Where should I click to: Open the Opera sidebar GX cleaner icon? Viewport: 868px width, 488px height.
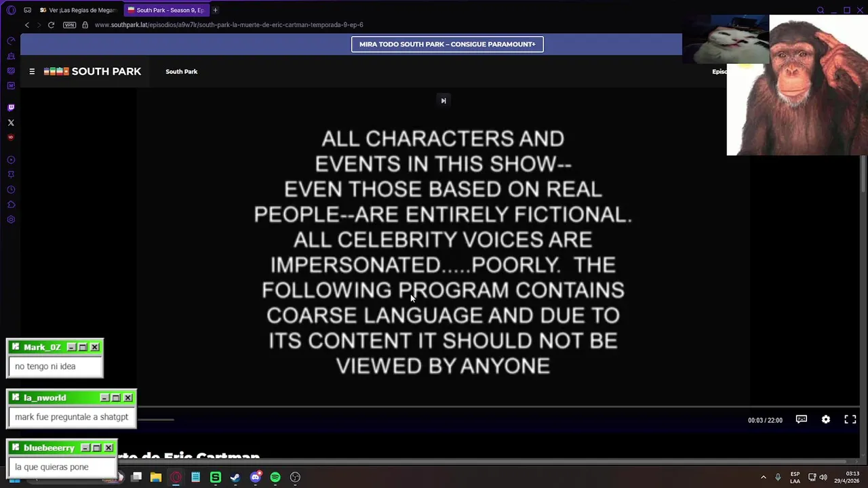click(11, 56)
